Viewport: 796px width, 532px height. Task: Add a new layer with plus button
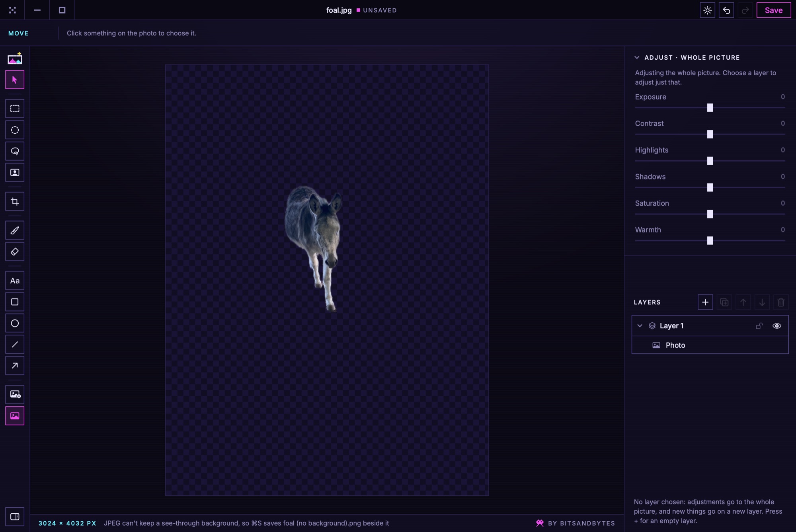coord(705,302)
